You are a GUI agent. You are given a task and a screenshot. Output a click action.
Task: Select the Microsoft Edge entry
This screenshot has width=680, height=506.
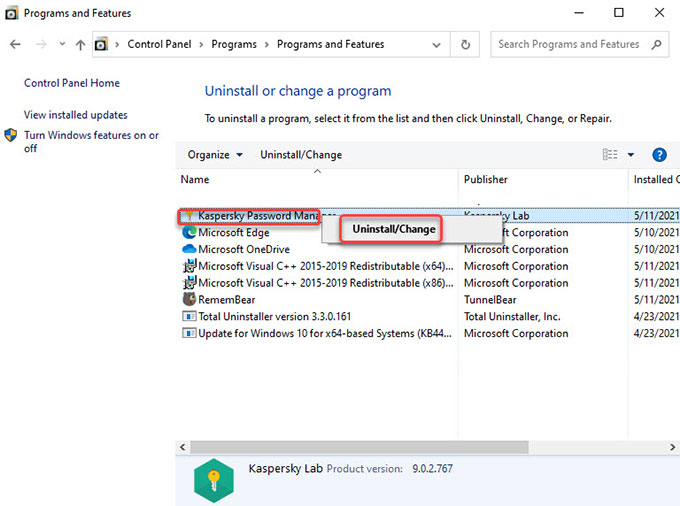click(234, 232)
